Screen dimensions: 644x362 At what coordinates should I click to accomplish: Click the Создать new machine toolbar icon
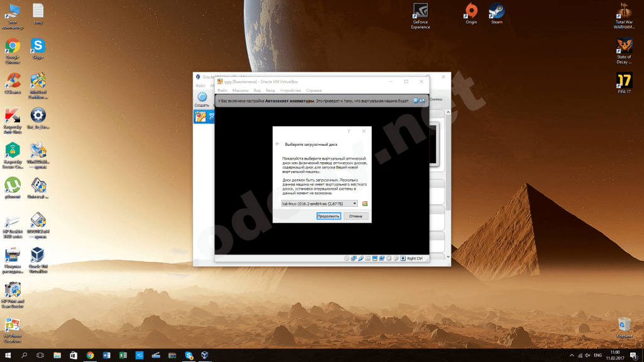point(202,99)
